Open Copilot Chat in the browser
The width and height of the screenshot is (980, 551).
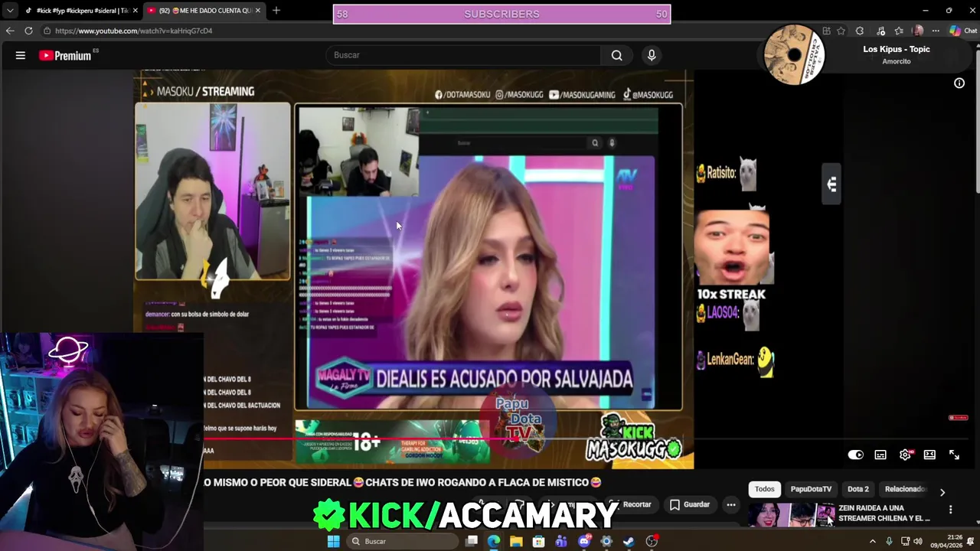pos(963,31)
